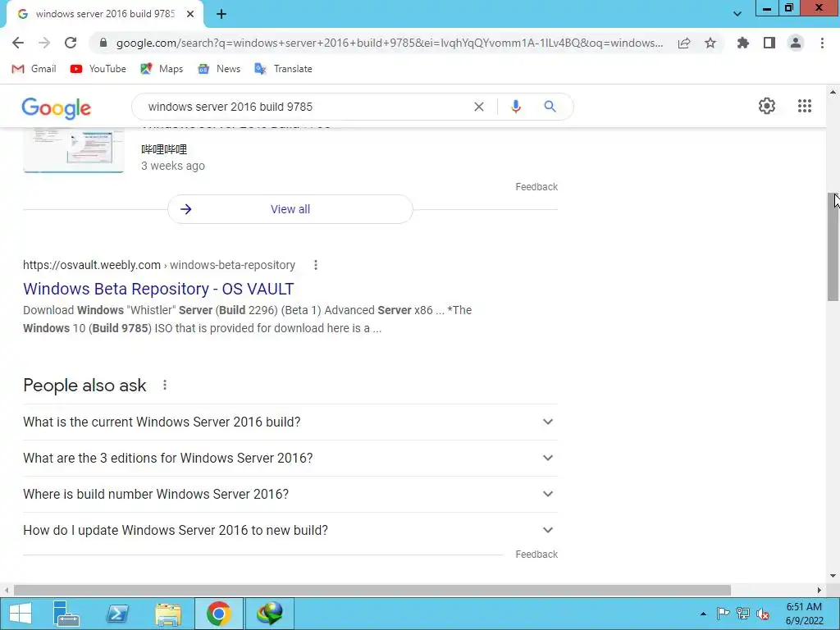Click the horizontal scrollbar thumb

[x=372, y=590]
